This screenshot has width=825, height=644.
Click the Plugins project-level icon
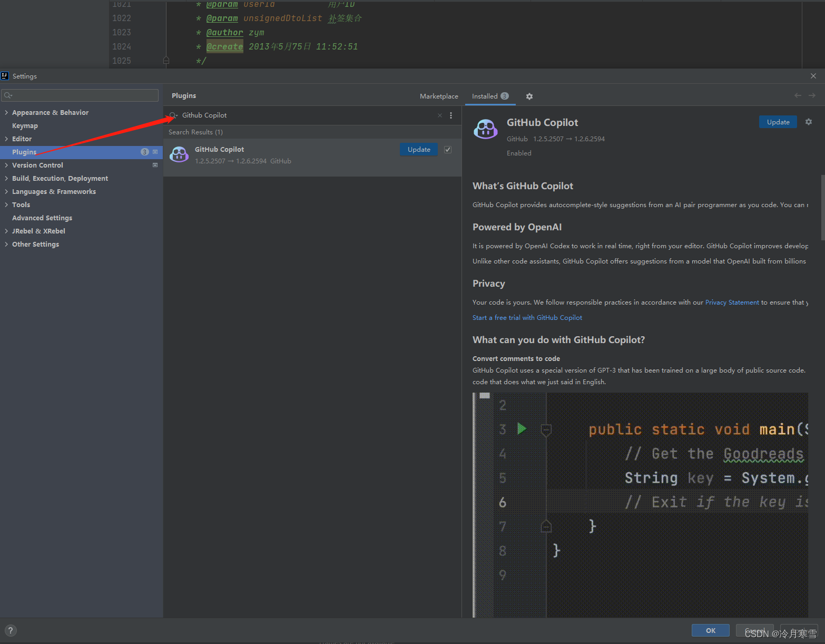(x=155, y=152)
